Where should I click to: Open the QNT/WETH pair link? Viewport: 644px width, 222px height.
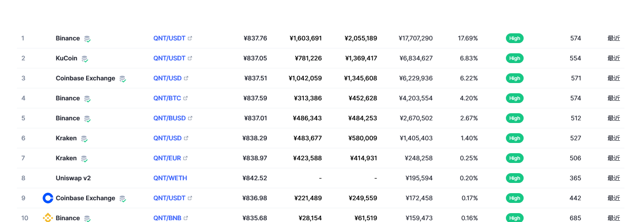(170, 178)
